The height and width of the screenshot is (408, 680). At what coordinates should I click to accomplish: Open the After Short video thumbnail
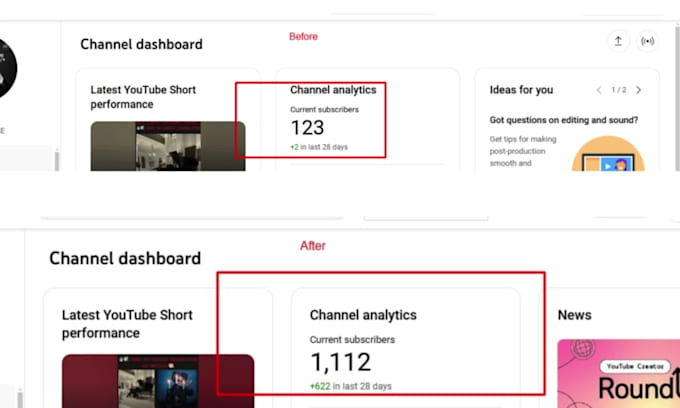pos(158,381)
